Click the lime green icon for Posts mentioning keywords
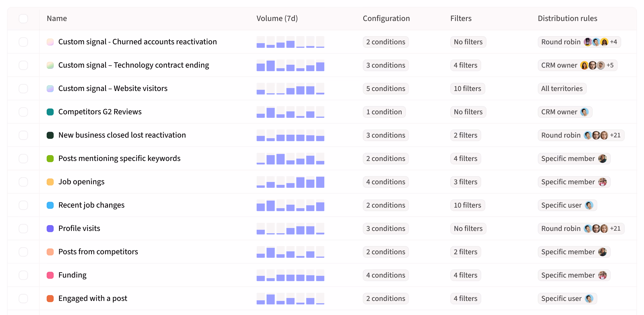The height and width of the screenshot is (315, 644). (x=50, y=159)
